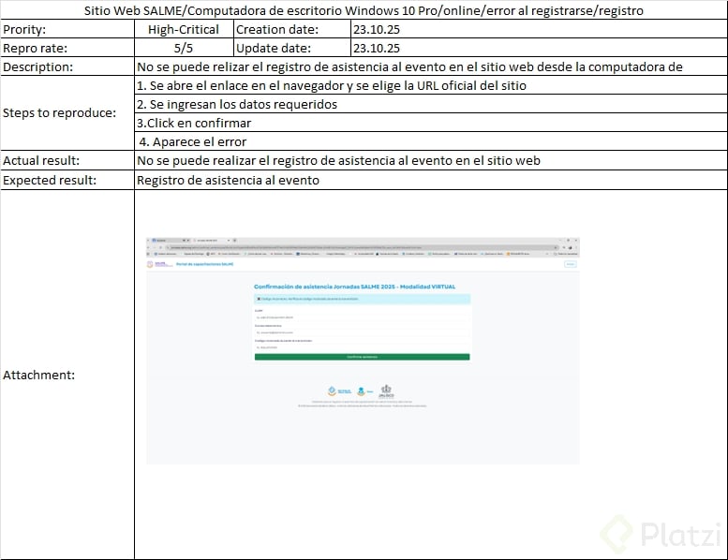Select 23.10.25 in the Update date row
Viewport: 728px width, 560px height.
539,48
